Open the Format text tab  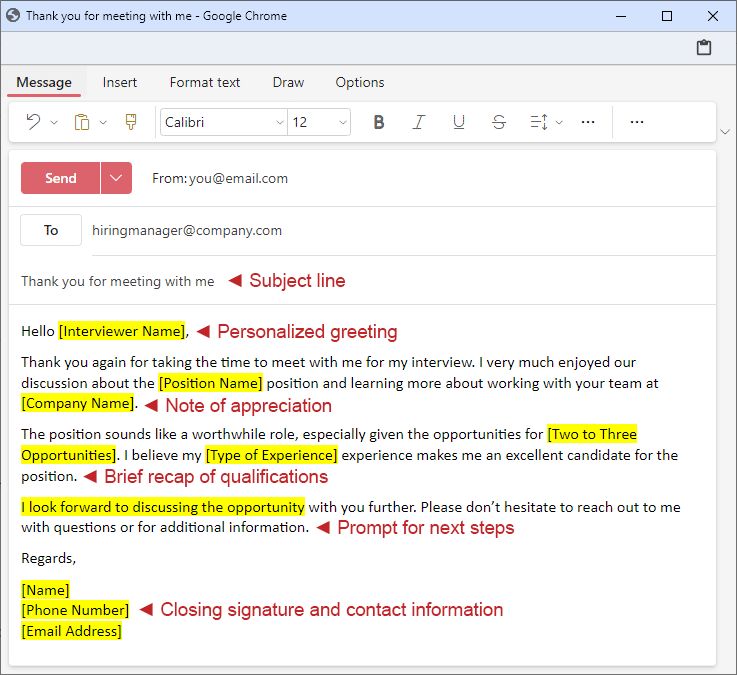click(205, 83)
